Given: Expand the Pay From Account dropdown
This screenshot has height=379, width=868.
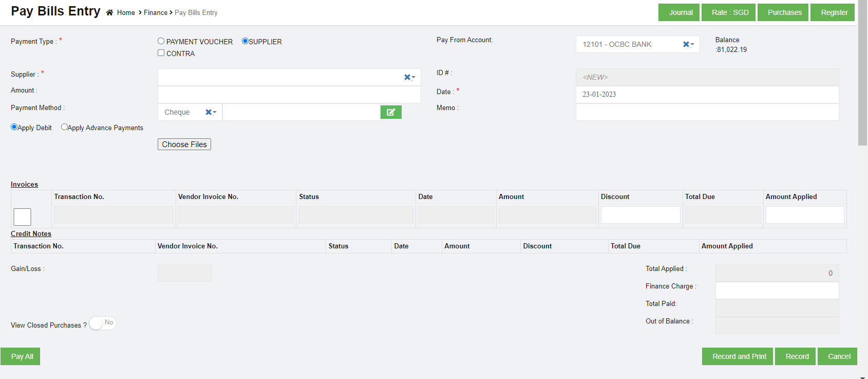Looking at the screenshot, I should point(631,44).
